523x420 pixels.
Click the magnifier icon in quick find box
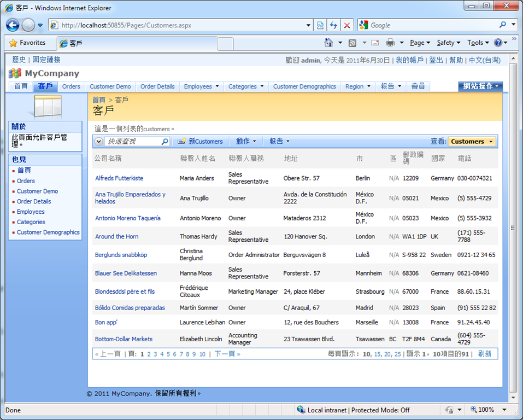(165, 142)
